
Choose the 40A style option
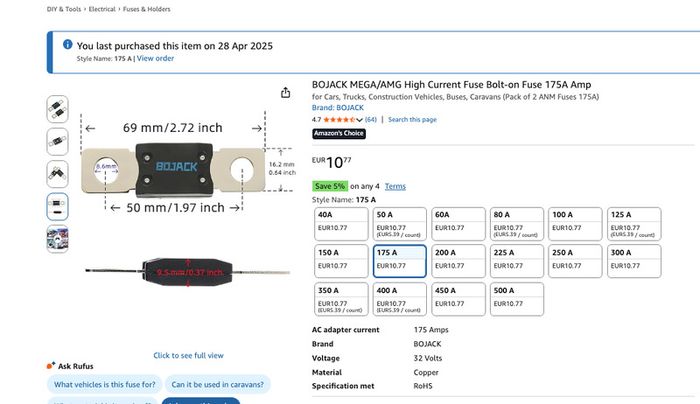(341, 224)
